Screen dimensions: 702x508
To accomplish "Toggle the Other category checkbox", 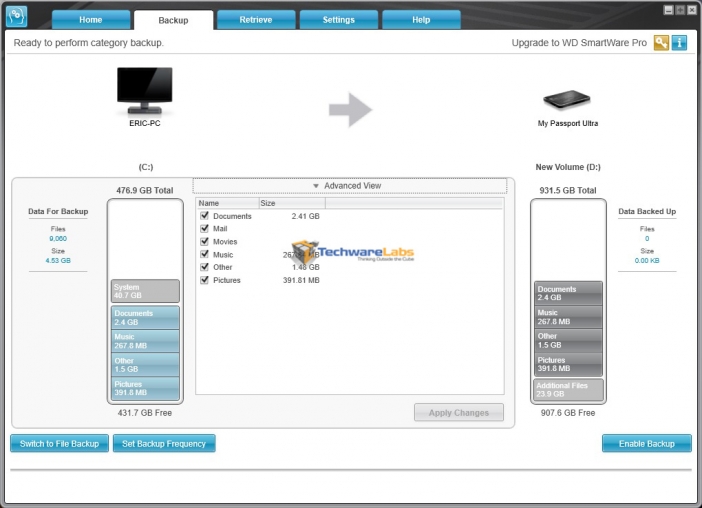I will [x=205, y=267].
